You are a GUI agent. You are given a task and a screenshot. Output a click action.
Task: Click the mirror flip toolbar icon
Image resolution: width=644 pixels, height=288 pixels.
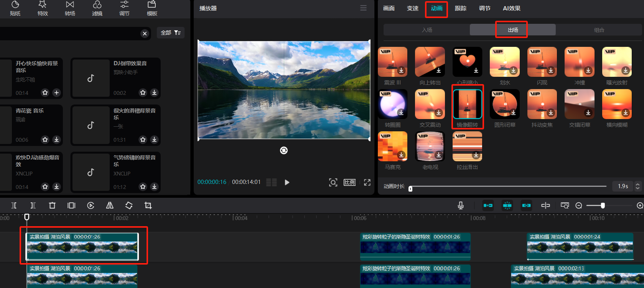tap(110, 205)
